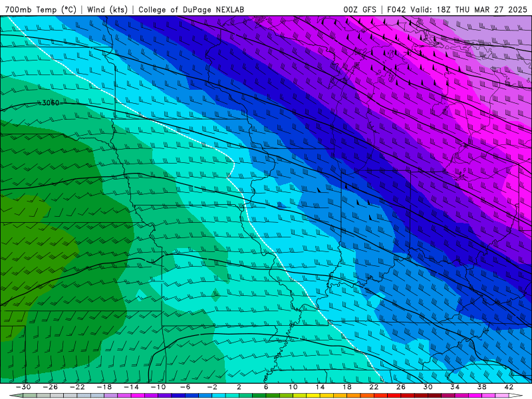Image resolution: width=532 pixels, height=399 pixels.
Task: Click the 'Wind (kts)' header label
Action: click(107, 9)
